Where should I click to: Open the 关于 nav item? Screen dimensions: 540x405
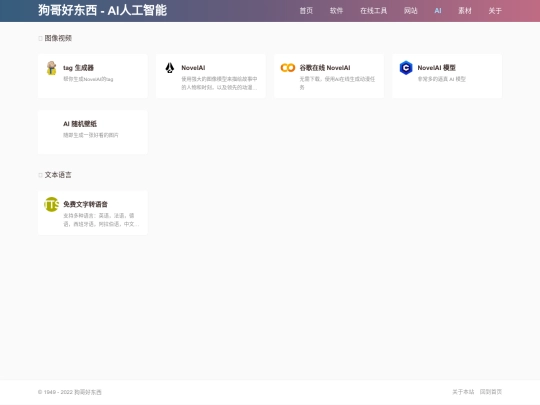point(495,11)
